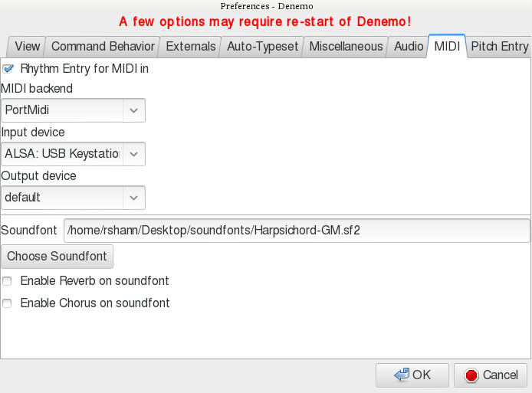This screenshot has height=393, width=532.
Task: Open the Miscellaneous tab
Action: (x=346, y=47)
